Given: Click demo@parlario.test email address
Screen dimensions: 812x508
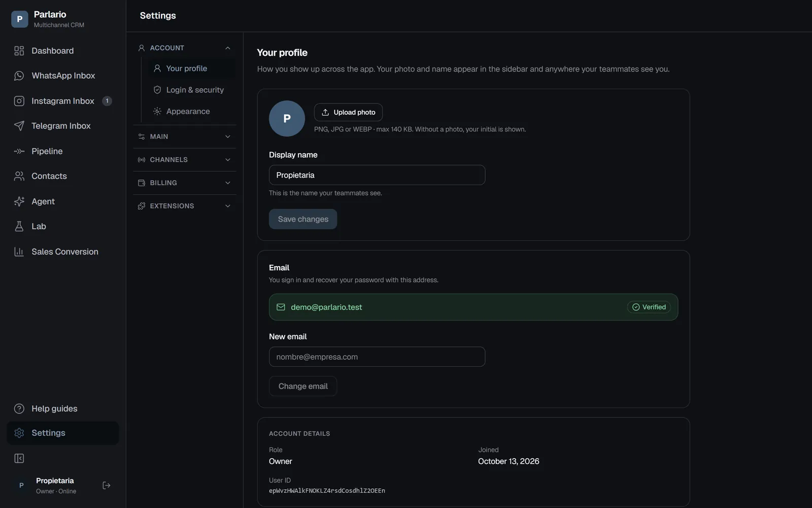Looking at the screenshot, I should 326,307.
